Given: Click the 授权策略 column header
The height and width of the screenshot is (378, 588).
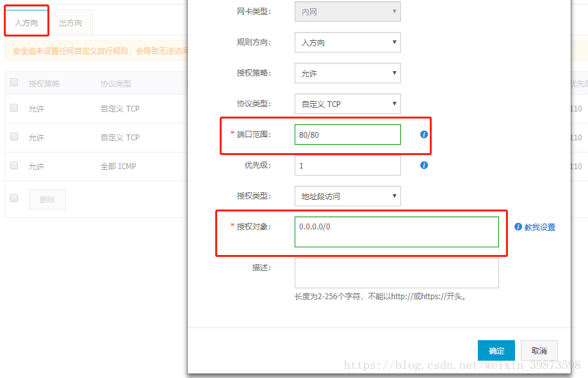Looking at the screenshot, I should click(44, 84).
